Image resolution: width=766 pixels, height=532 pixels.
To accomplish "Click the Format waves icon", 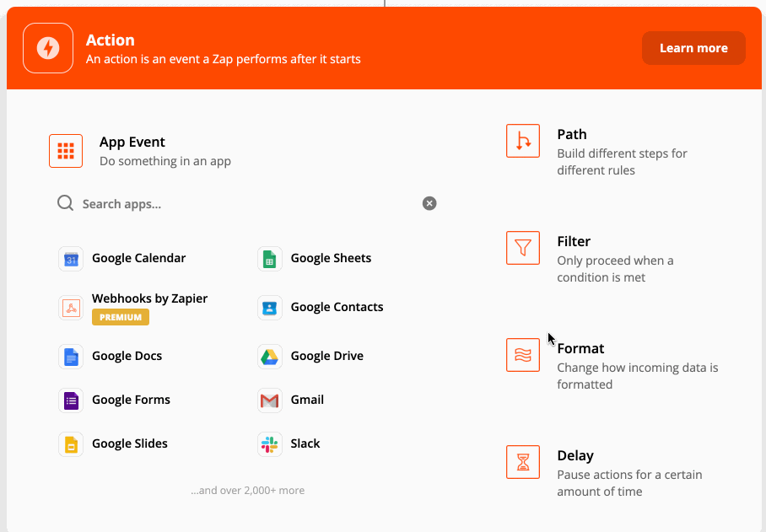I will pos(523,355).
